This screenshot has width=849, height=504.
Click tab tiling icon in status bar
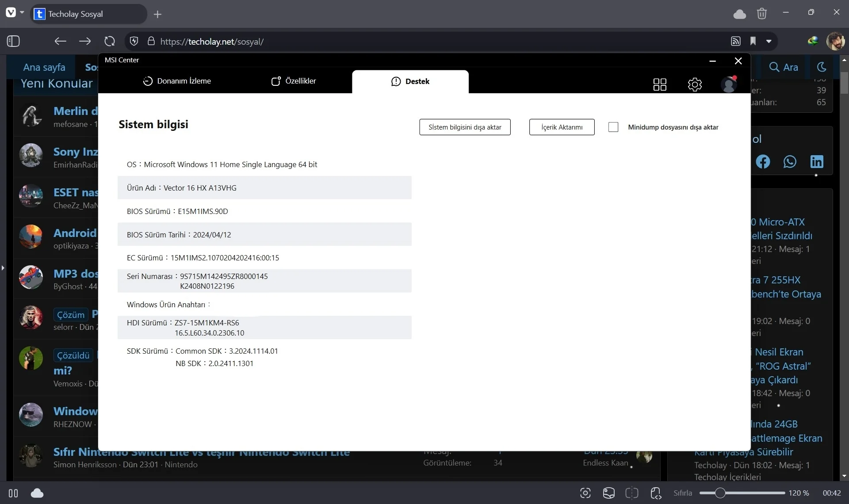tap(632, 493)
